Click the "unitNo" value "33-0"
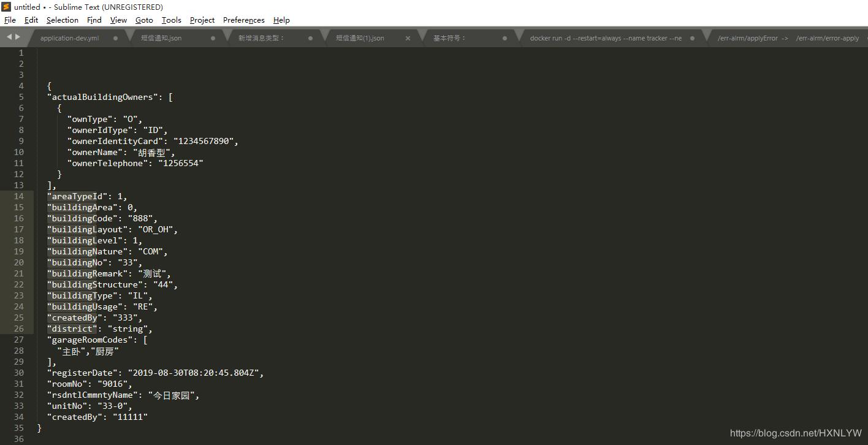This screenshot has width=868, height=445. [x=113, y=406]
